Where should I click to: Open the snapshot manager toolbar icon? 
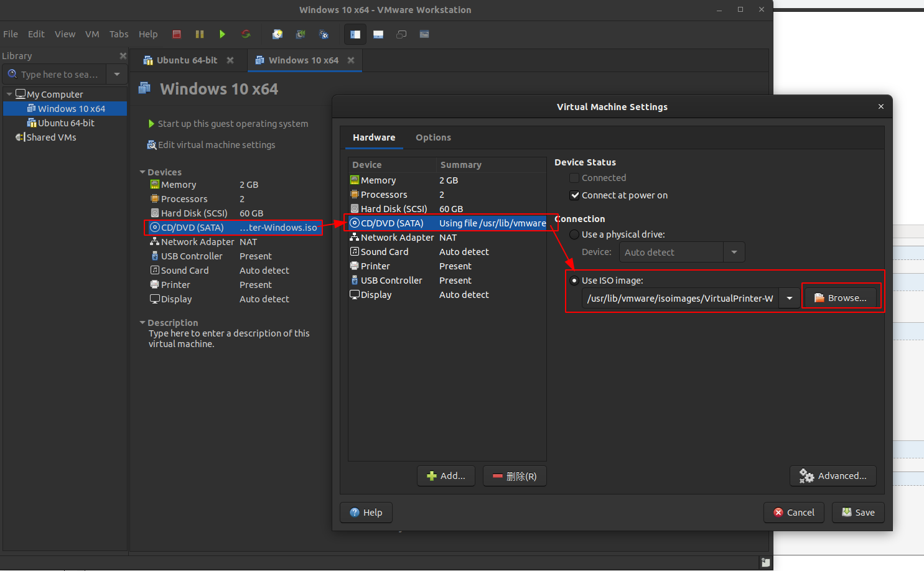click(x=324, y=34)
